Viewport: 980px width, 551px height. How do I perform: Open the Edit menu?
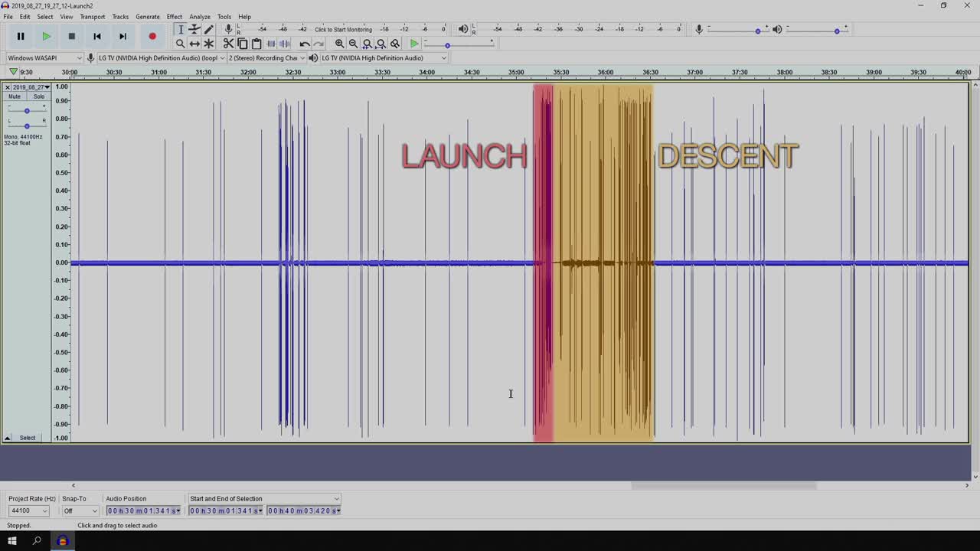25,16
